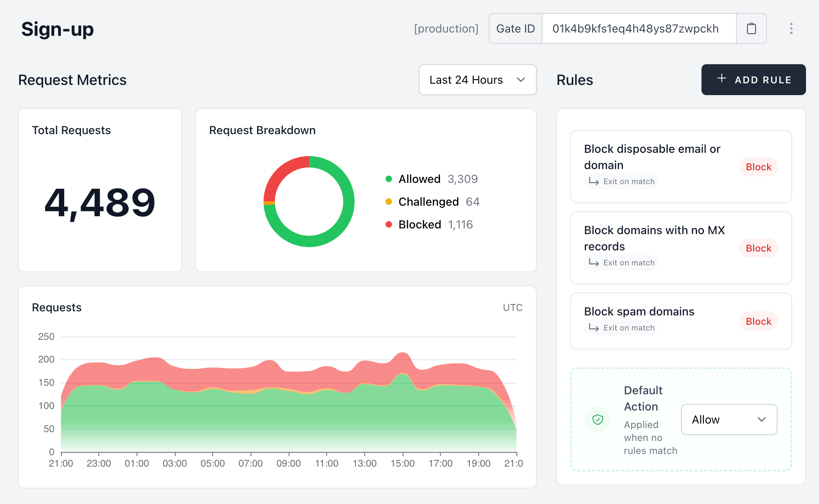Click the Block spam domains rule card
This screenshot has width=819, height=504.
click(681, 321)
